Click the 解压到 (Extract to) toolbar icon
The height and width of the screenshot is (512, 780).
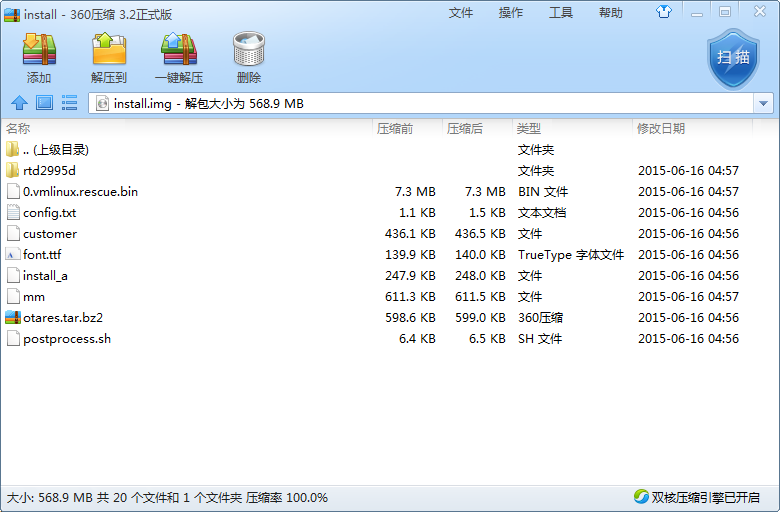tap(109, 50)
